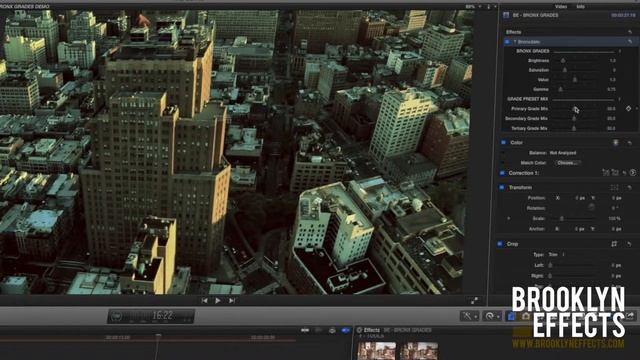The image size is (640, 360).
Task: Disable the Crop checkbox
Action: [x=500, y=244]
